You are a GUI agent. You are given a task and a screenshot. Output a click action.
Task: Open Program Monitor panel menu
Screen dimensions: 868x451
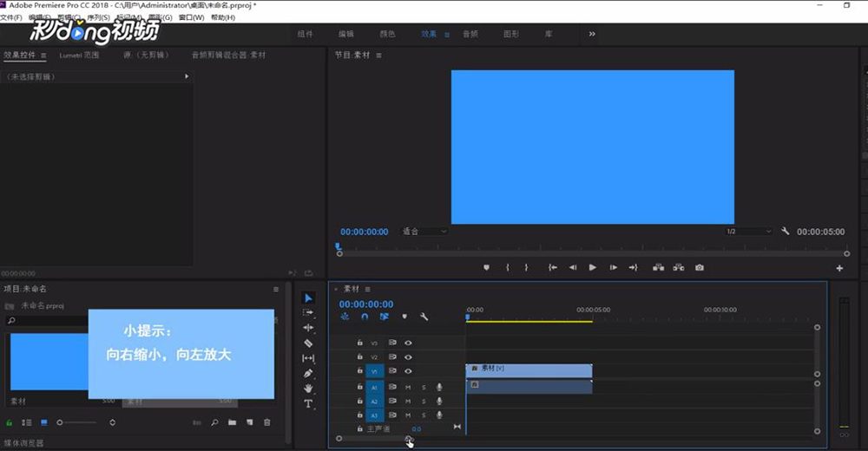(378, 56)
